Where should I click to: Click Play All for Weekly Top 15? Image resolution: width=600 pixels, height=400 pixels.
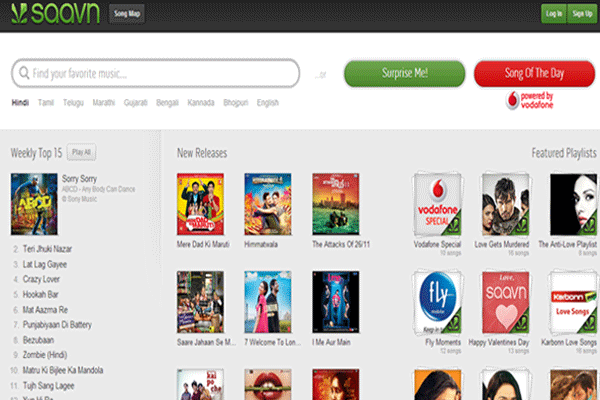(x=82, y=152)
